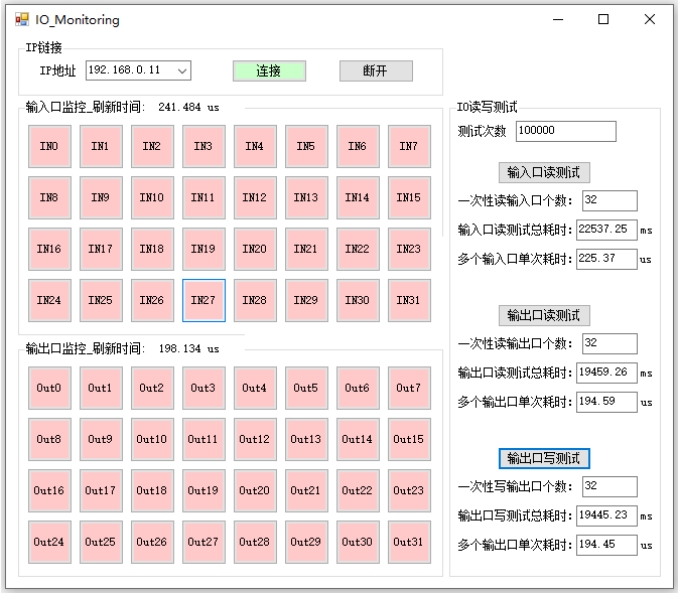
Task: Toggle output Out31
Action: 409,542
